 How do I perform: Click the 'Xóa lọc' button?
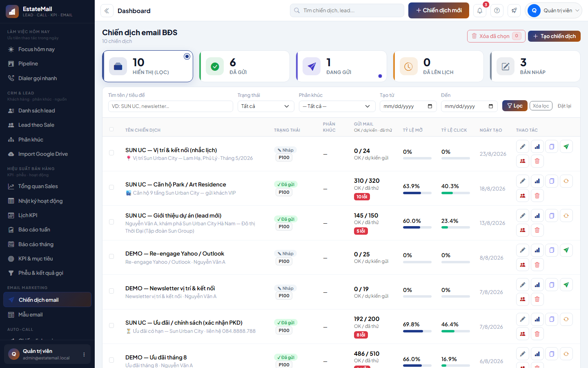541,106
